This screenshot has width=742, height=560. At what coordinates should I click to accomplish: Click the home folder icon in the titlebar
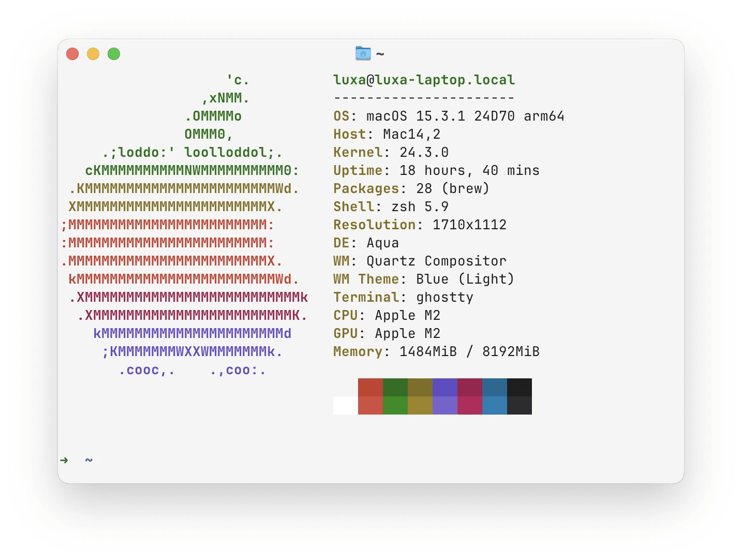coord(363,53)
